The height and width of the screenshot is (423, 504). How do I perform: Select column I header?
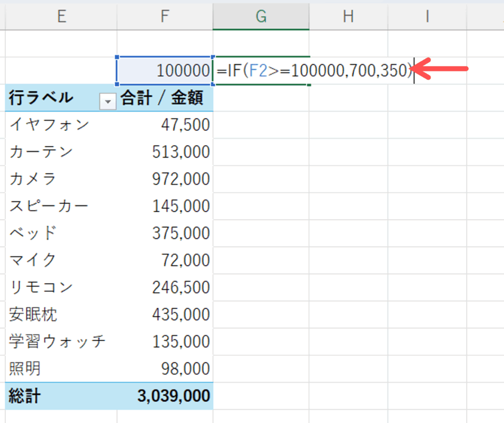point(427,16)
